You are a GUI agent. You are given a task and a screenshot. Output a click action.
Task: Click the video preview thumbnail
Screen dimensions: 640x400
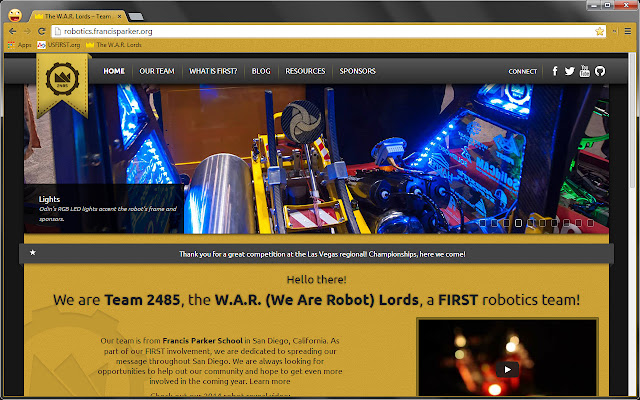(507, 358)
